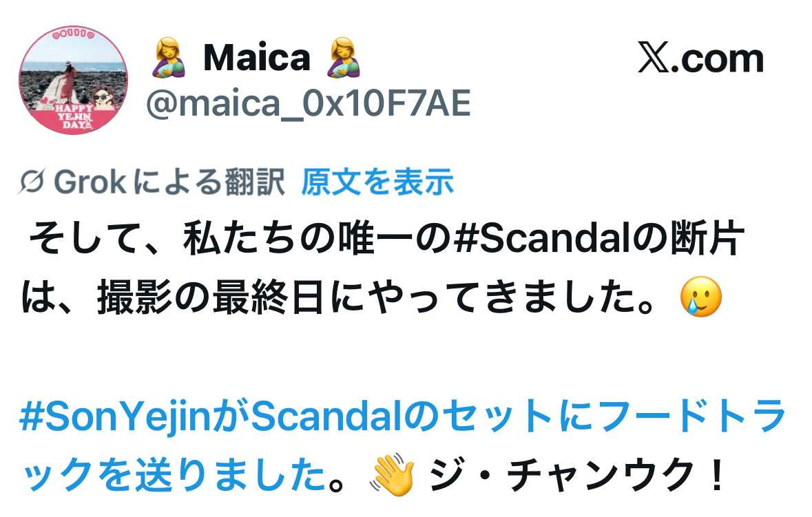Click the waving hand emoji

pos(392,474)
